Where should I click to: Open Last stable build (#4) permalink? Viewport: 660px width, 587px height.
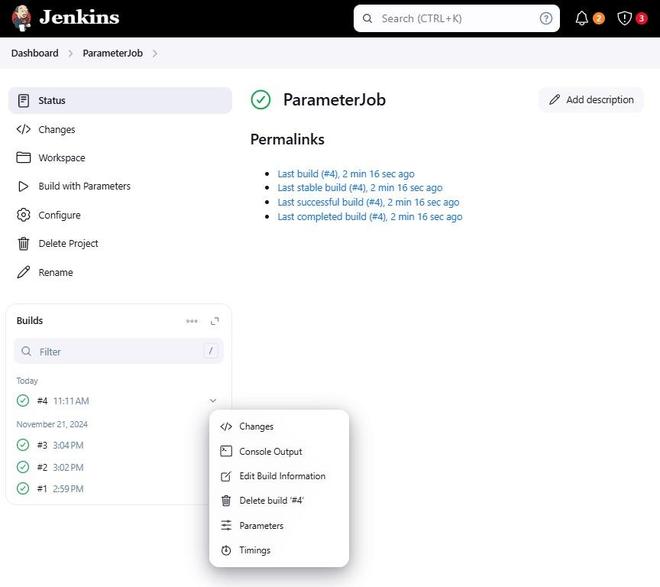pyautogui.click(x=360, y=188)
